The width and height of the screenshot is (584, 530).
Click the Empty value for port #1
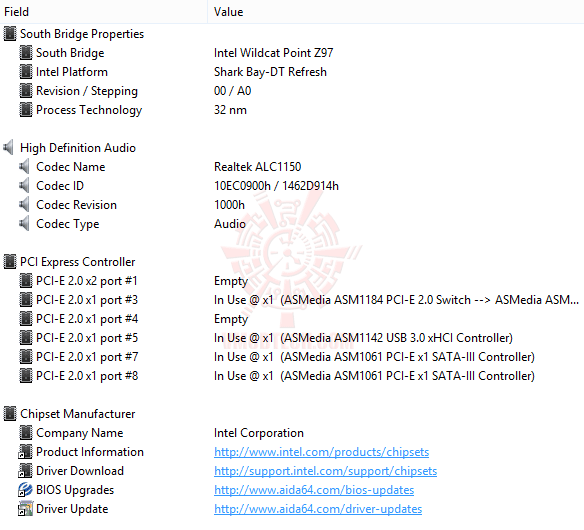(x=231, y=281)
